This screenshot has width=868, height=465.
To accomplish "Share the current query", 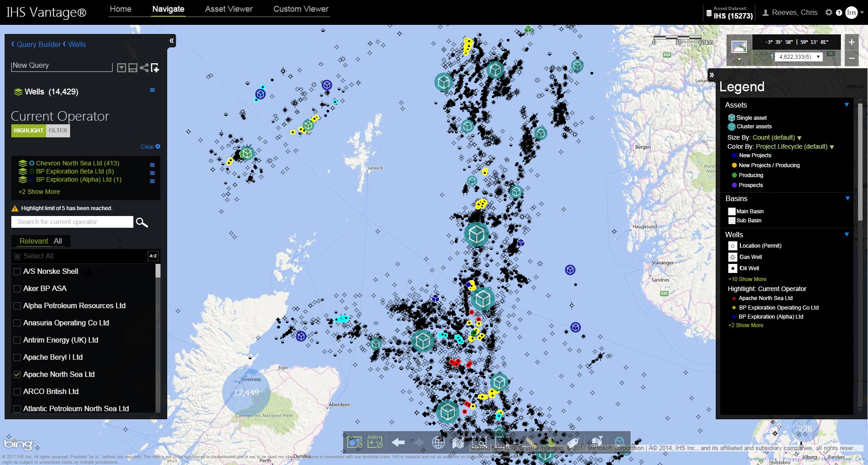I will [x=144, y=68].
